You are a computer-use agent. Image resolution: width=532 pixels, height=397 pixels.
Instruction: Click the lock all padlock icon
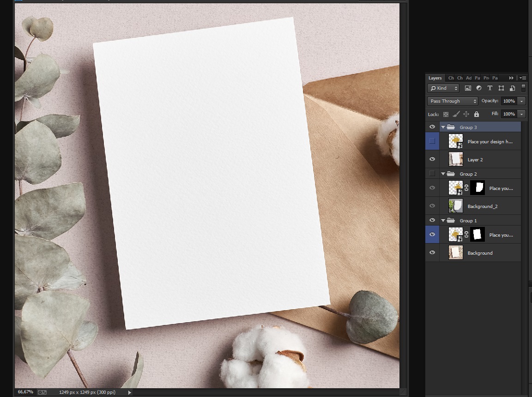[477, 115]
